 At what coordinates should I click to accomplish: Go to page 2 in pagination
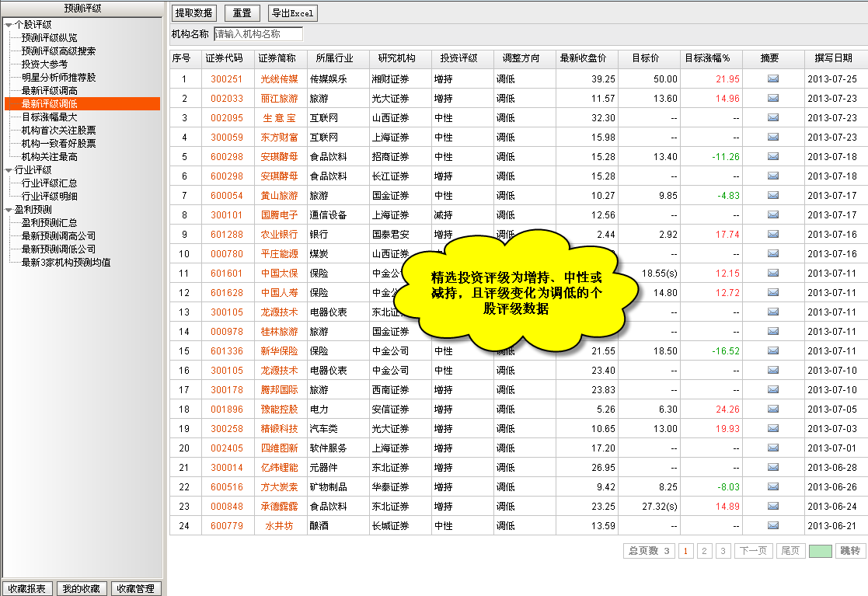pos(705,551)
